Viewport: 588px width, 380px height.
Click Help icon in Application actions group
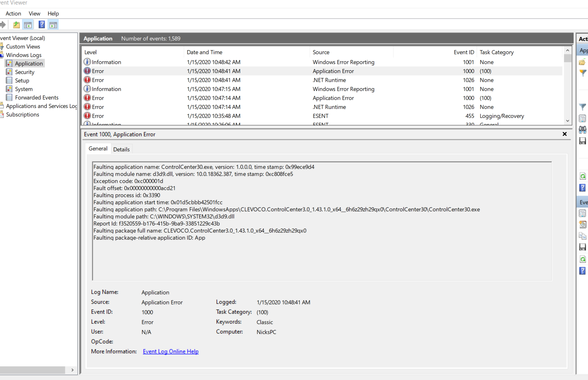tap(583, 188)
